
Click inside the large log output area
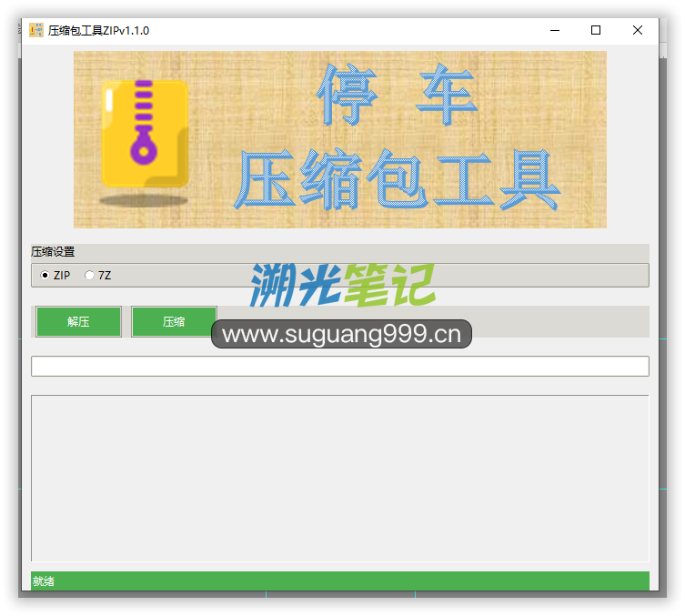[340, 479]
